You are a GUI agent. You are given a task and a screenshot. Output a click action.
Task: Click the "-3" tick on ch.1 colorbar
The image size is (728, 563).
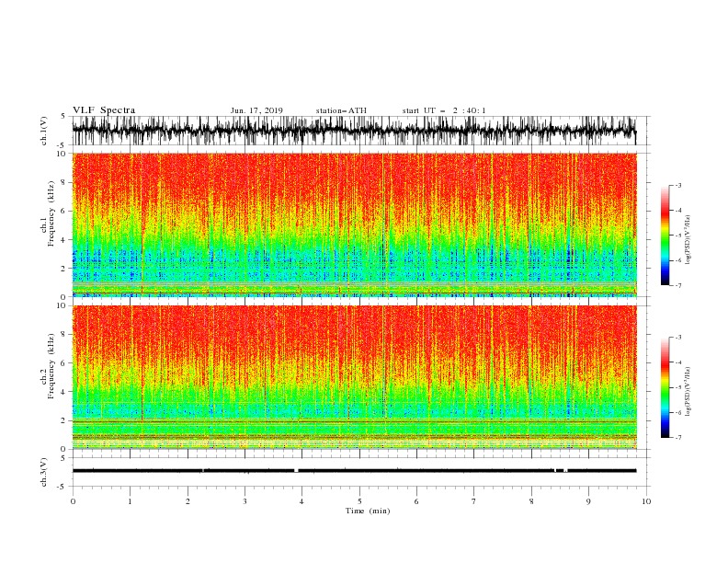[x=678, y=185]
